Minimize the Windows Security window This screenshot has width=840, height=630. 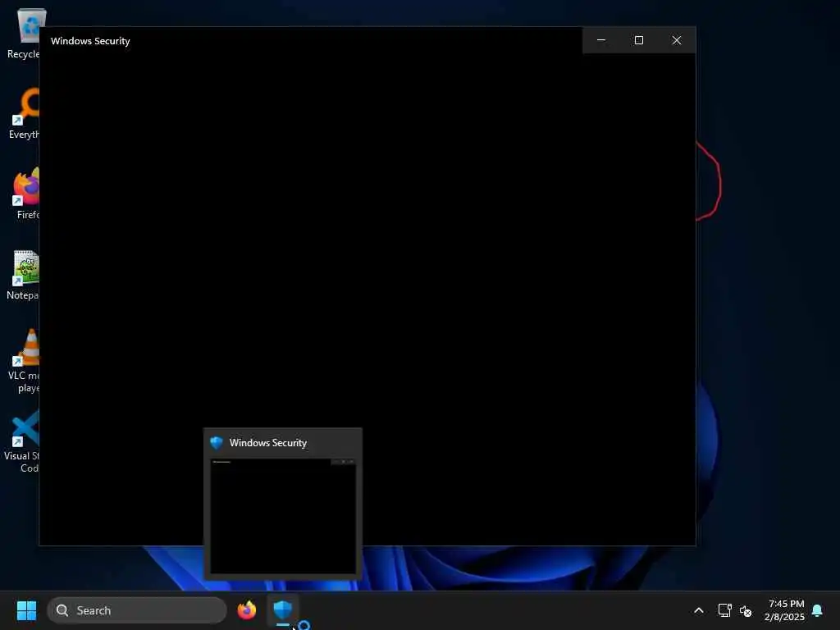(x=601, y=40)
